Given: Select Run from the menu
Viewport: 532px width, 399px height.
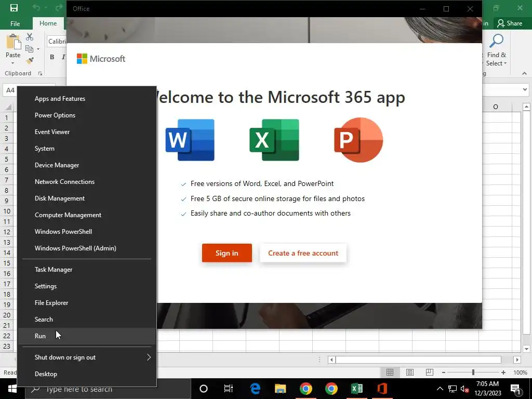Looking at the screenshot, I should 87,336.
